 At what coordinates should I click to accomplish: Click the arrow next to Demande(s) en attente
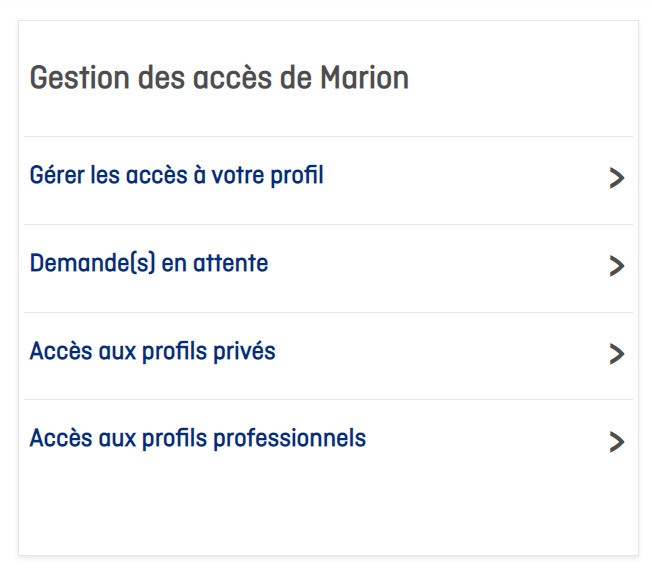[x=616, y=266]
